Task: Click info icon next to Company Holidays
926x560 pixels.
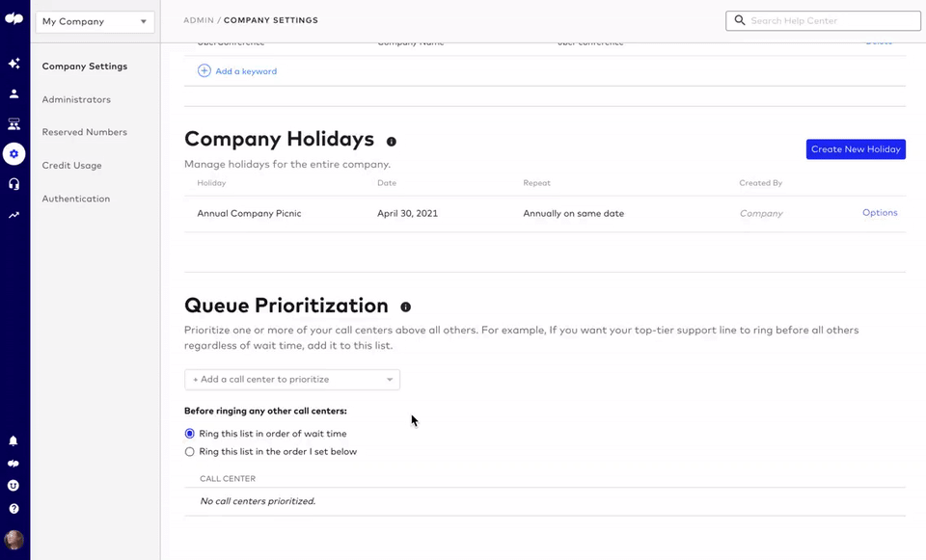Action: pyautogui.click(x=392, y=142)
